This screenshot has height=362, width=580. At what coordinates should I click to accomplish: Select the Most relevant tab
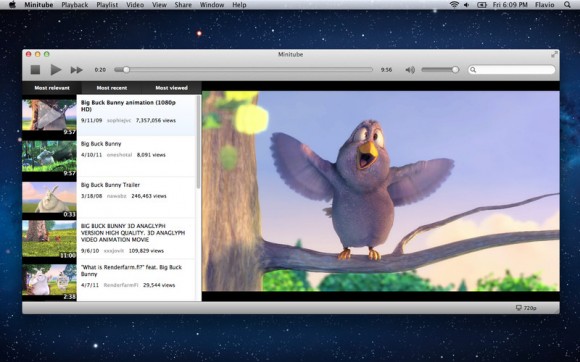click(52, 88)
